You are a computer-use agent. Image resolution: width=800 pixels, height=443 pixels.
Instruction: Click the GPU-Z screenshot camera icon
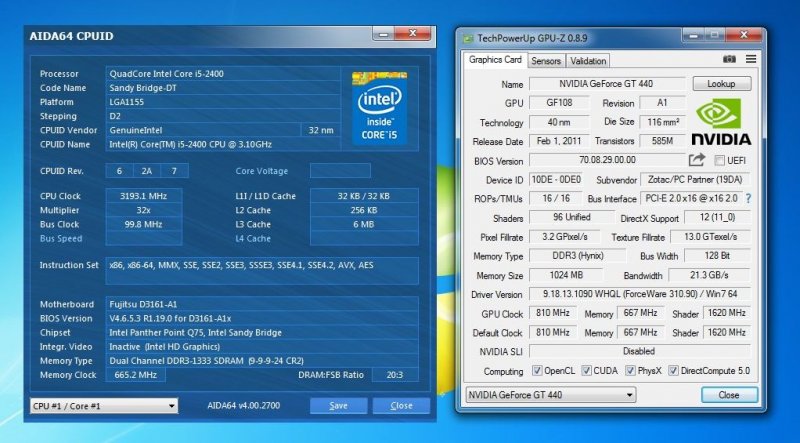coord(730,60)
